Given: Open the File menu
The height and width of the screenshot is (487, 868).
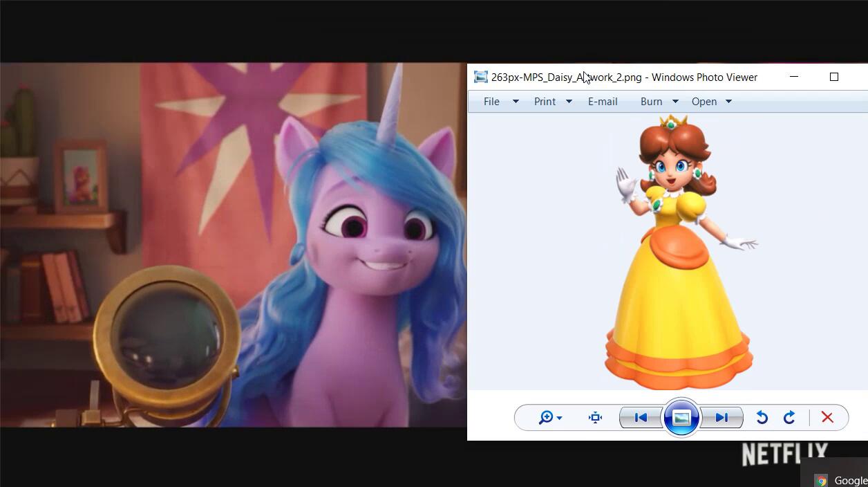Looking at the screenshot, I should (x=491, y=102).
